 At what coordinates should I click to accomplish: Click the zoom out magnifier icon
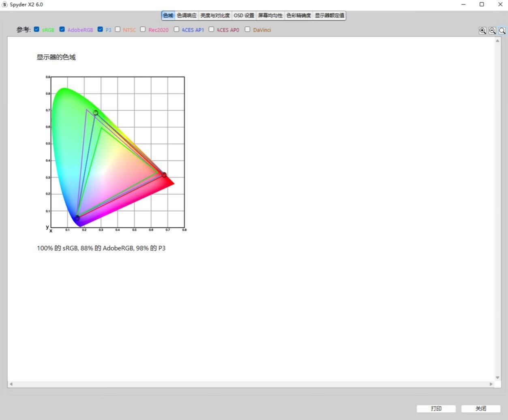[x=492, y=30]
